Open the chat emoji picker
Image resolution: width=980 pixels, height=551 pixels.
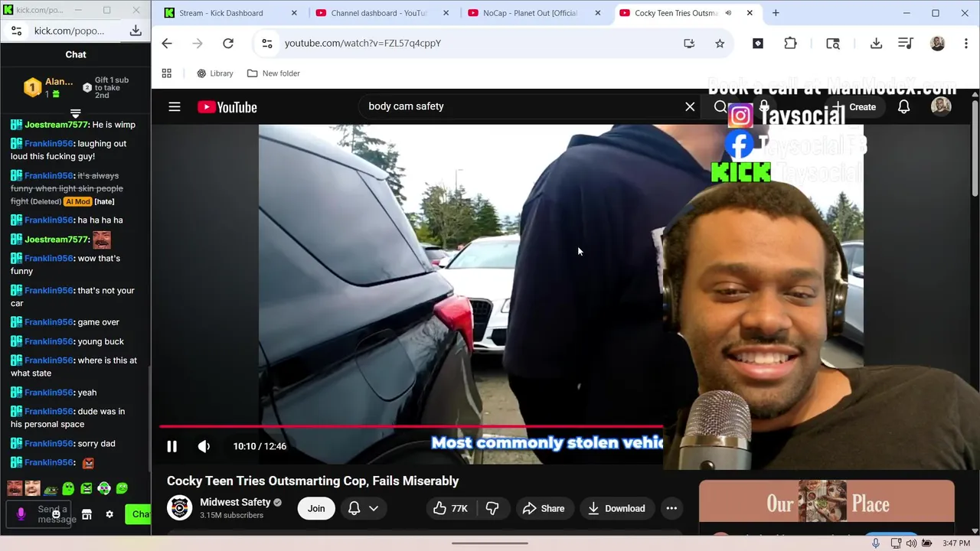tap(56, 514)
